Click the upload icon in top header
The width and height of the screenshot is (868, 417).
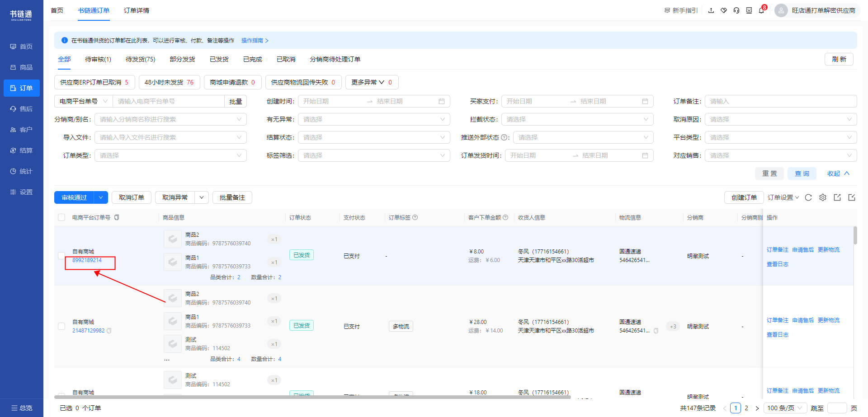711,10
